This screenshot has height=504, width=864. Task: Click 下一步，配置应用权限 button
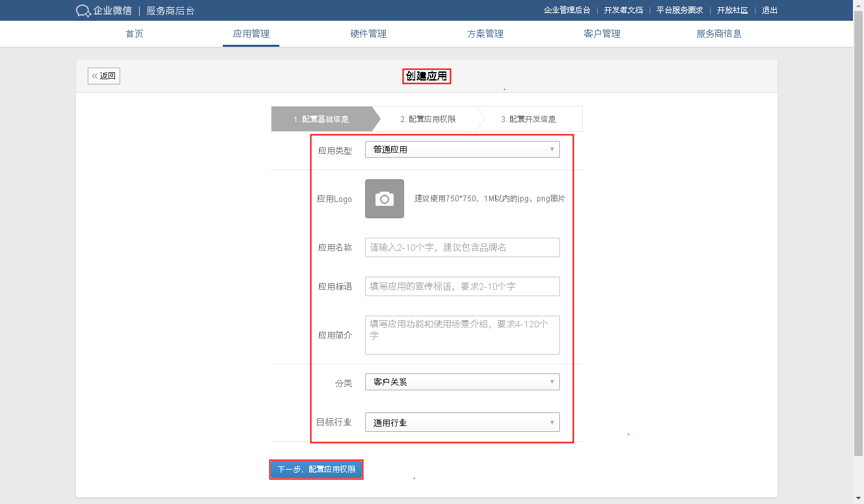(316, 470)
